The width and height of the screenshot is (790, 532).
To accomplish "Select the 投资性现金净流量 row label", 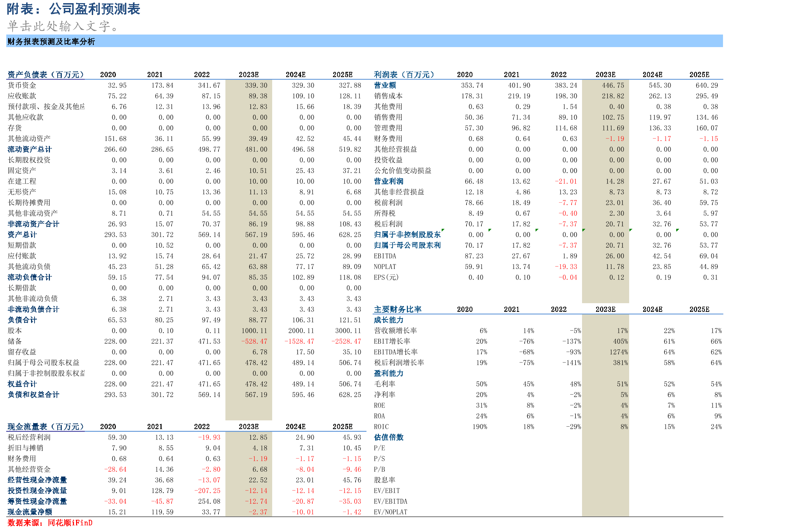I will pos(37,491).
